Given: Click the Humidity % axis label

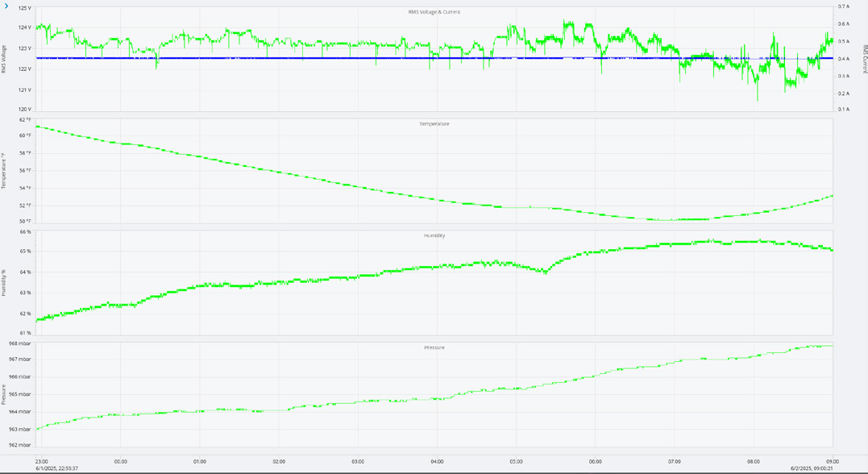Looking at the screenshot, I should [4, 283].
